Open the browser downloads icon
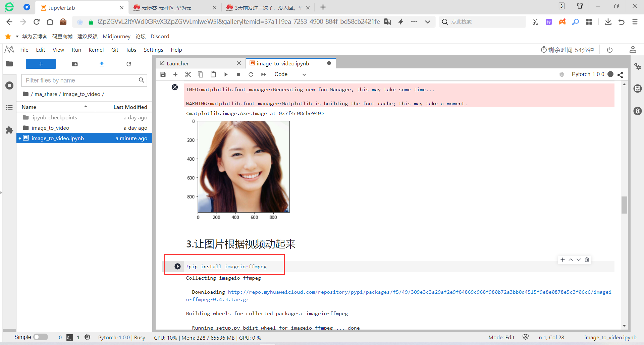 (608, 22)
